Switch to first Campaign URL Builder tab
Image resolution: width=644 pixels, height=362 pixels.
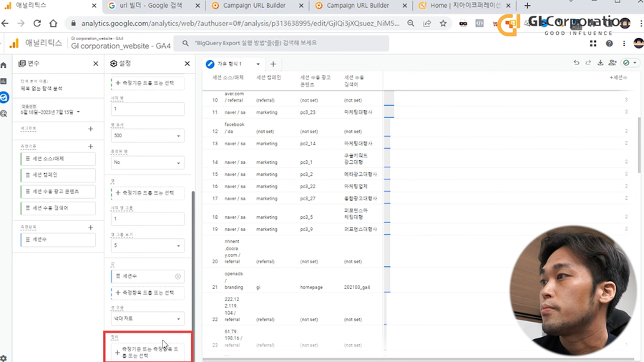pos(254,6)
